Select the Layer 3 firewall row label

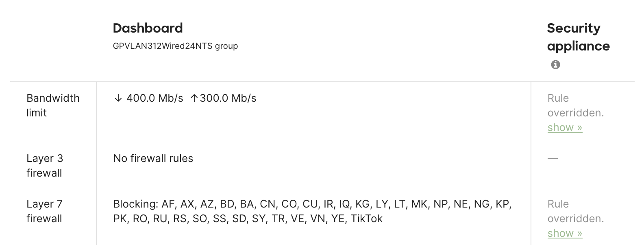[x=45, y=166]
